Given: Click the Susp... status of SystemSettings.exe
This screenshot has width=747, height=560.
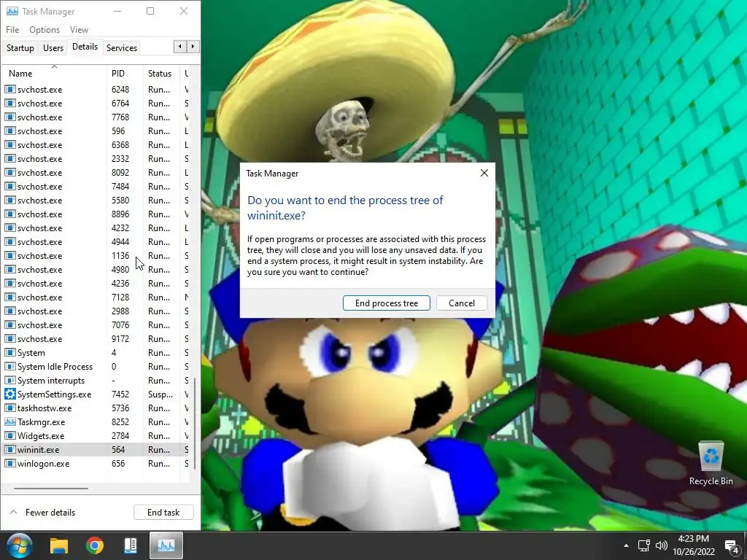Looking at the screenshot, I should pyautogui.click(x=160, y=394).
